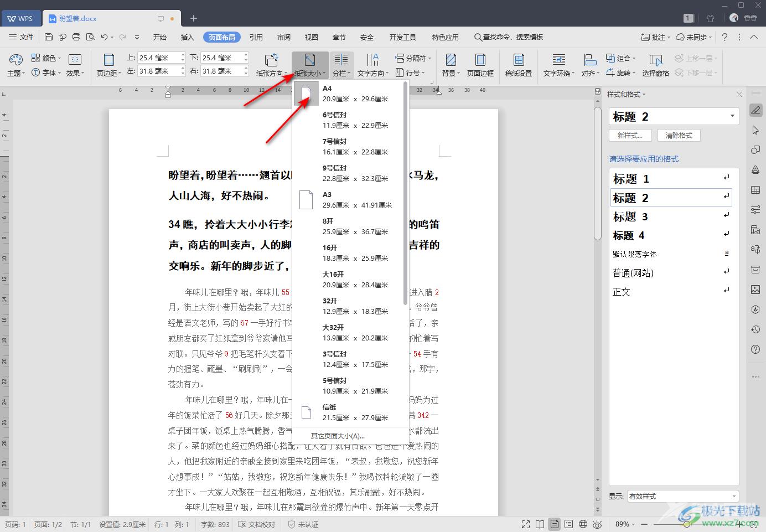Open the 文件 menu
766x532 pixels.
click(21, 37)
